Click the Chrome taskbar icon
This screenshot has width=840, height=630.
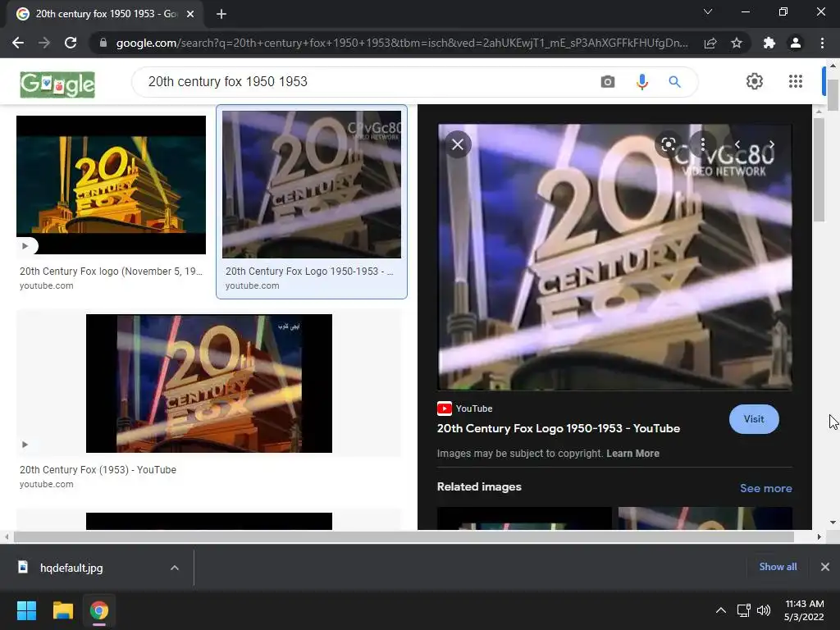pos(98,610)
